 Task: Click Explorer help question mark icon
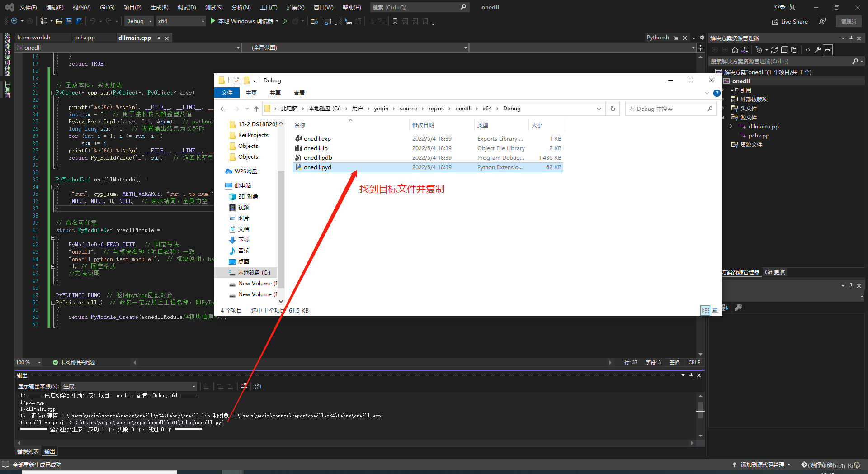tap(717, 93)
